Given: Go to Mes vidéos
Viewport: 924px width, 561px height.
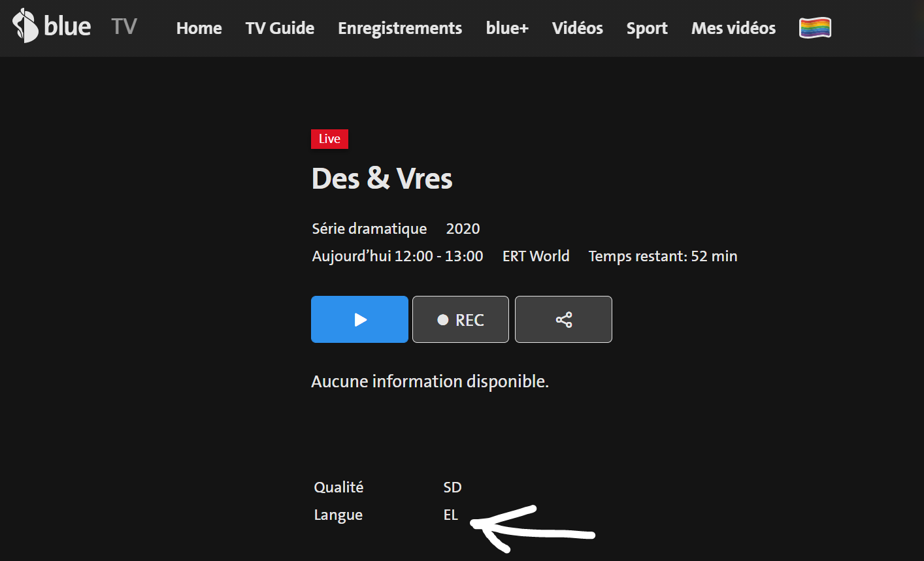Looking at the screenshot, I should click(x=733, y=28).
